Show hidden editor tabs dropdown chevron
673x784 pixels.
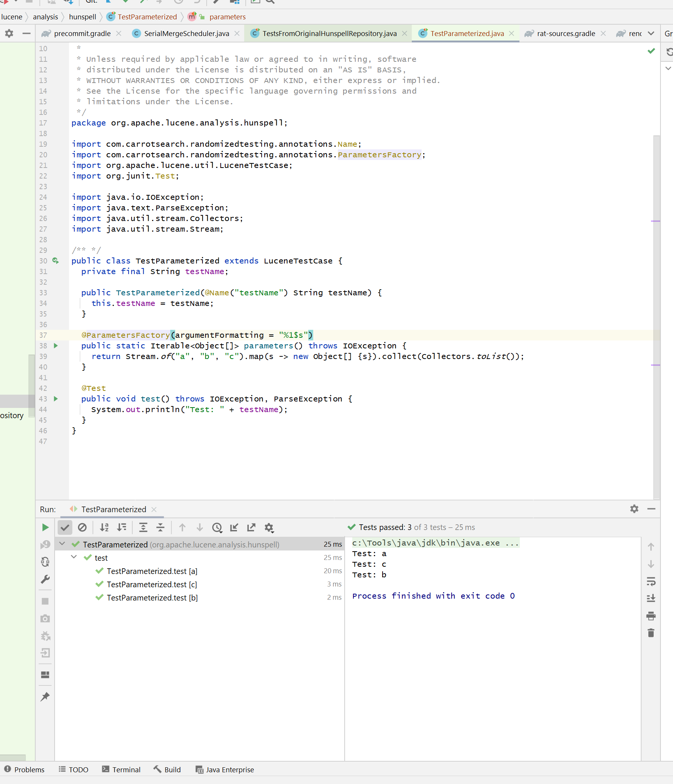[651, 33]
